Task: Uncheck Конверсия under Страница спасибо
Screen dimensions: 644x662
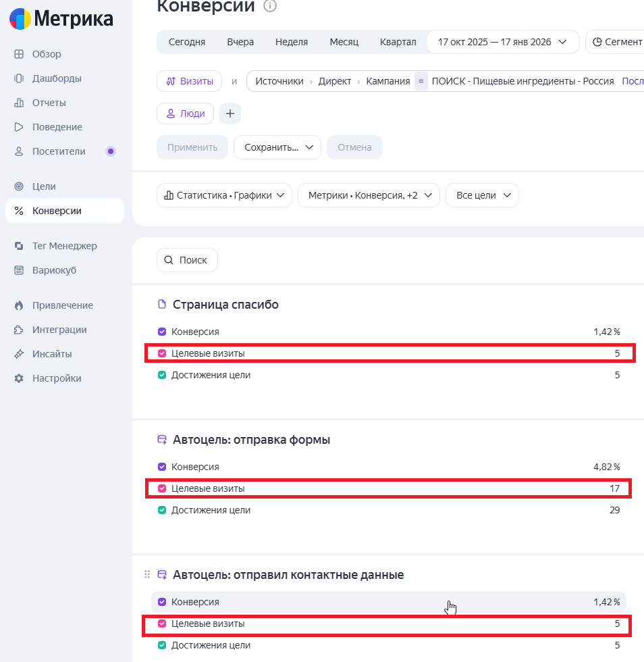Action: tap(162, 332)
